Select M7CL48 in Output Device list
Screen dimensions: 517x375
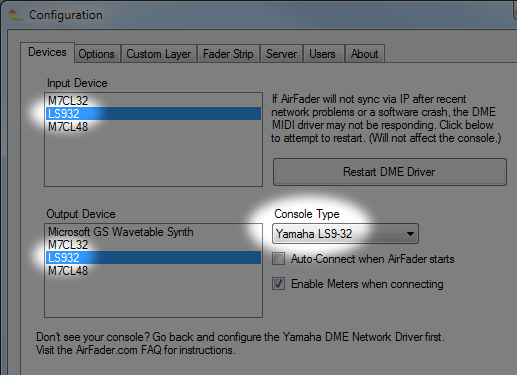(153, 271)
